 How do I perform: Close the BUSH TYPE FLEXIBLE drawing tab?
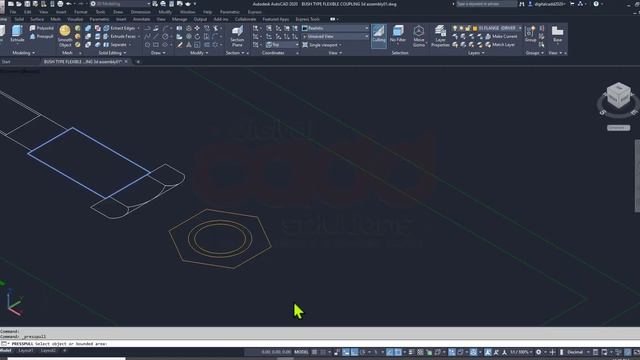pyautogui.click(x=126, y=62)
